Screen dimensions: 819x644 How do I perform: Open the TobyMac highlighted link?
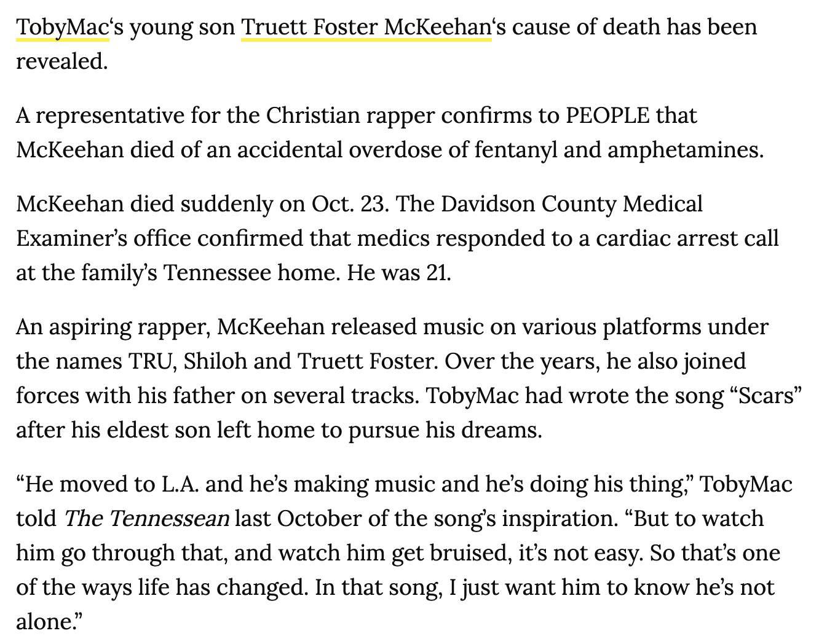click(63, 28)
